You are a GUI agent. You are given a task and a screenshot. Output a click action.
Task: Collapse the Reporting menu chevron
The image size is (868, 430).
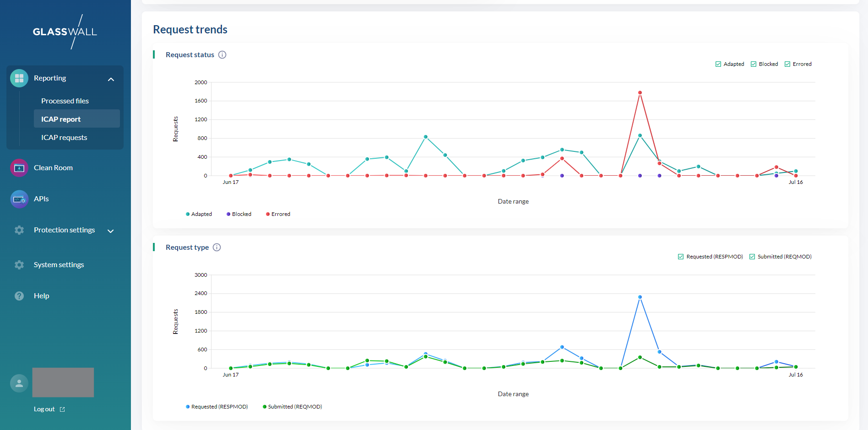tap(111, 79)
